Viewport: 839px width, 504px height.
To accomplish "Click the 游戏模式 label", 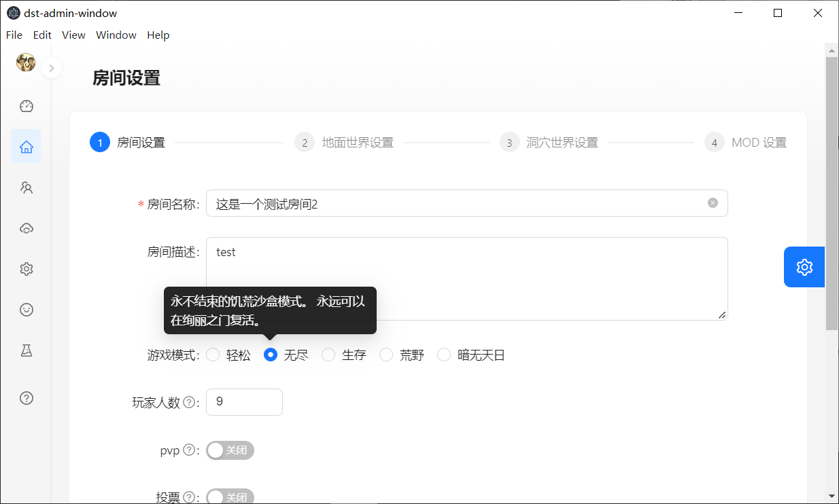I will pyautogui.click(x=173, y=355).
